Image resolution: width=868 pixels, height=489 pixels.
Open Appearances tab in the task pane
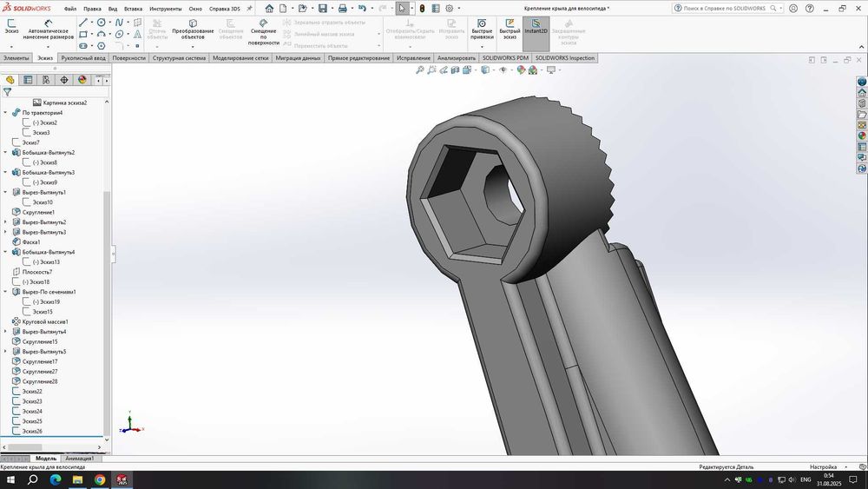pyautogui.click(x=862, y=135)
